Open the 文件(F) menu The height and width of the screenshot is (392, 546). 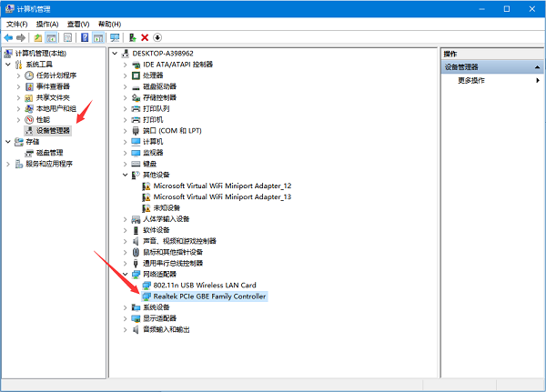coord(16,24)
